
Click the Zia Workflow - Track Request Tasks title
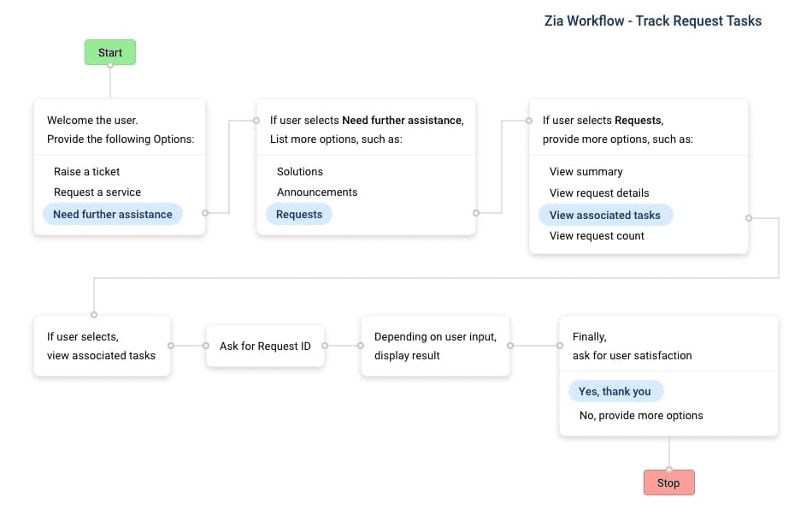pyautogui.click(x=652, y=21)
